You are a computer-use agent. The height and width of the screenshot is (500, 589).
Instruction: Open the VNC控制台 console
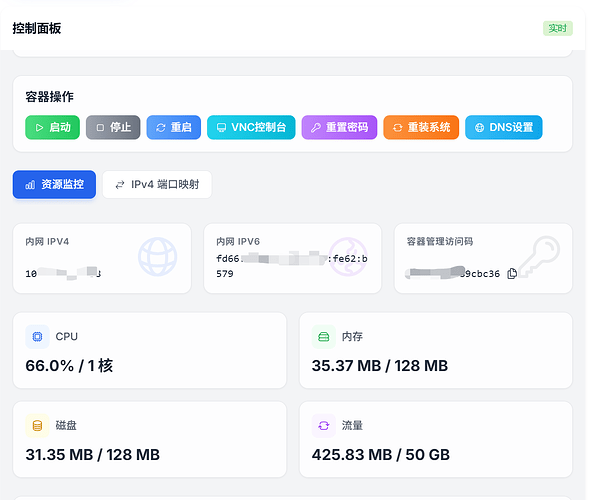[251, 127]
